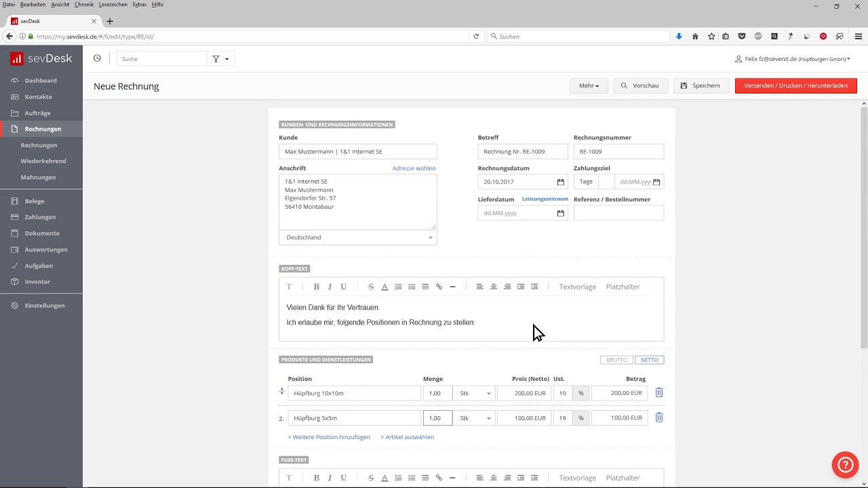Click the Leistungszeitraum link

545,199
